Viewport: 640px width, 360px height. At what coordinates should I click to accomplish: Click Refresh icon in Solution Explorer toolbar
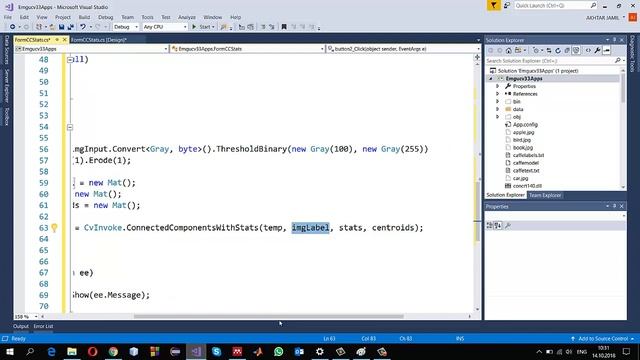[558, 51]
